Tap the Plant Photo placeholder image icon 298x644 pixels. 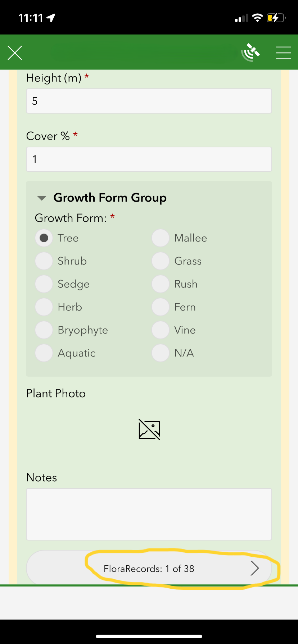(x=149, y=429)
